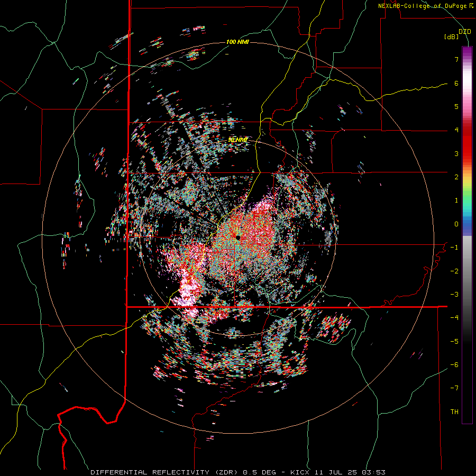The image size is (476, 476).
Task: Click the black radar site dot
Action: tap(238, 237)
